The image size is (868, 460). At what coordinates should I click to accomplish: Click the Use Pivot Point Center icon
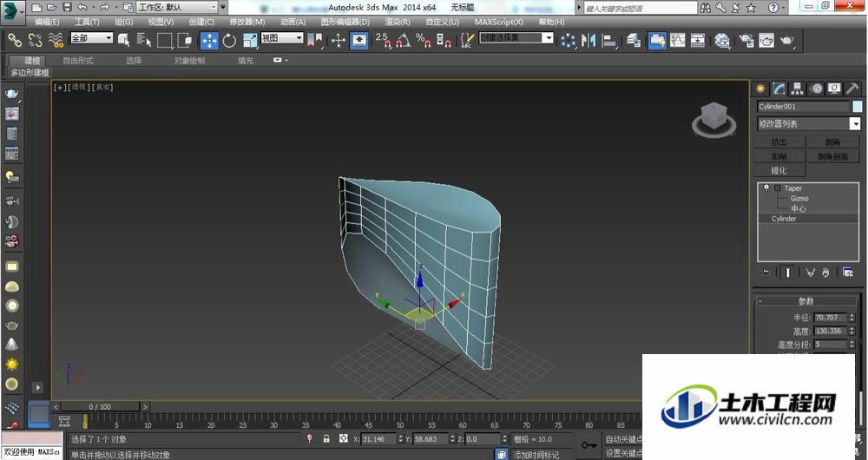316,40
